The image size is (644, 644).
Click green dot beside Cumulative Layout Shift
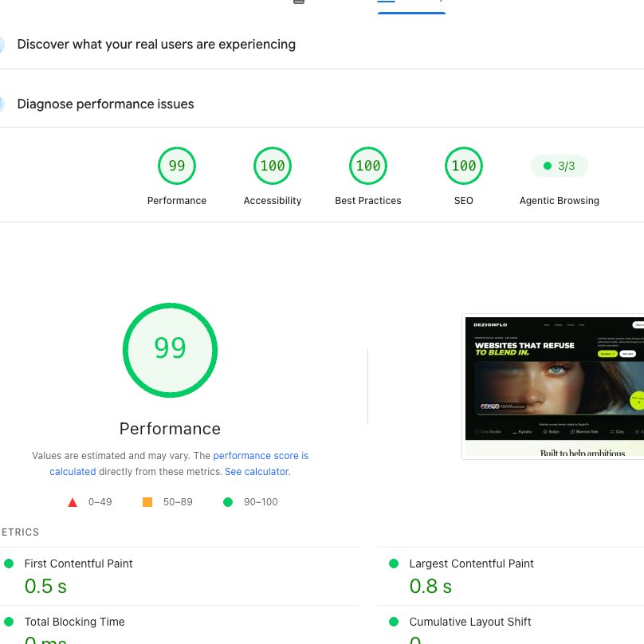[x=394, y=622]
